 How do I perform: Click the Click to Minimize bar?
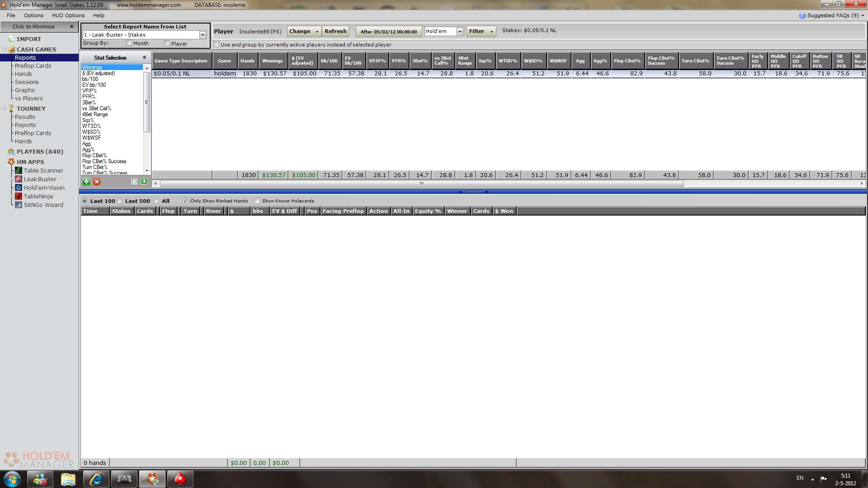(x=39, y=27)
